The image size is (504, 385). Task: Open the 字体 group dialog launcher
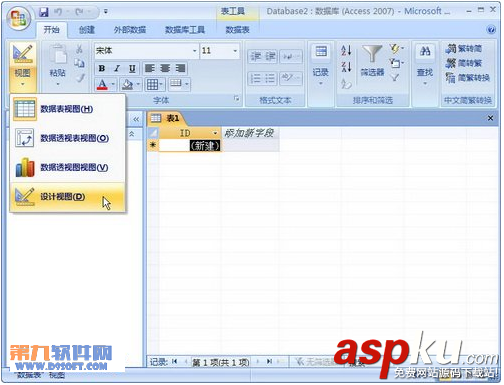(236, 98)
